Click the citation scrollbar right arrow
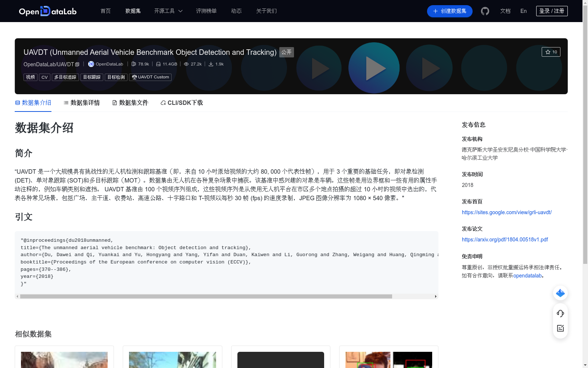 click(x=436, y=296)
